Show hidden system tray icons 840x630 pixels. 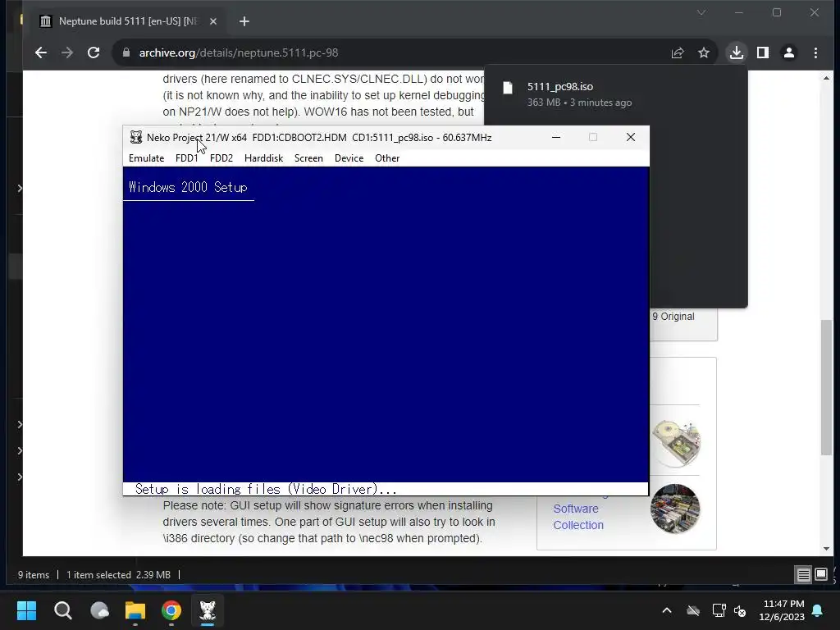tap(667, 610)
